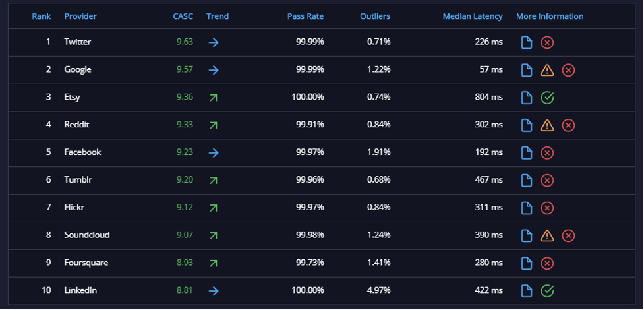The image size is (644, 310).
Task: Sort by the Median Latency header
Action: pyautogui.click(x=473, y=16)
